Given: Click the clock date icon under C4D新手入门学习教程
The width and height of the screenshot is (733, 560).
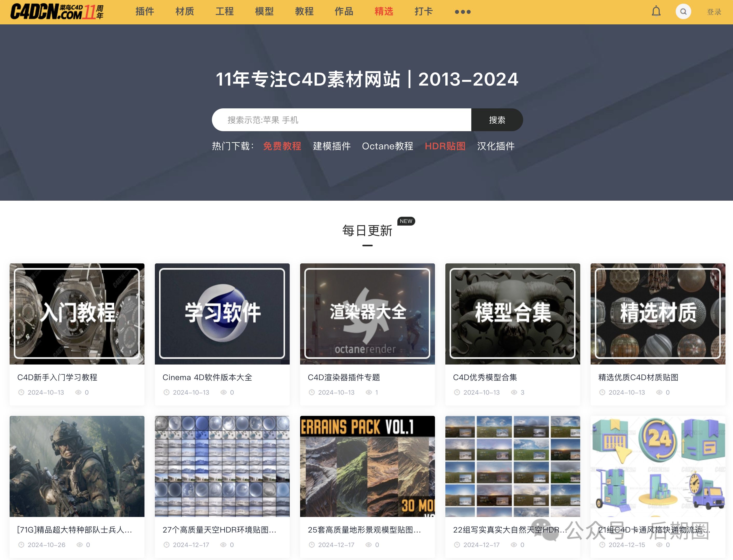Looking at the screenshot, I should tap(21, 392).
